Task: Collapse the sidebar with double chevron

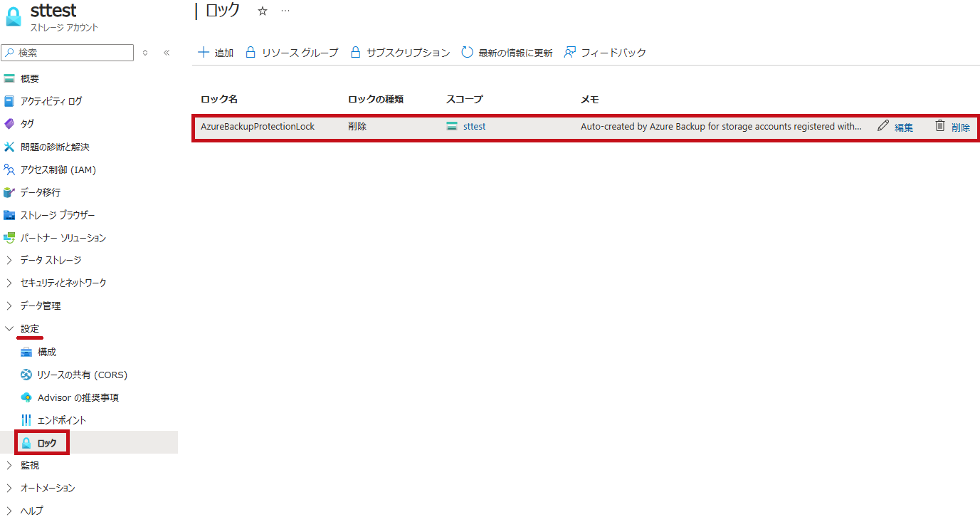Action: click(167, 53)
